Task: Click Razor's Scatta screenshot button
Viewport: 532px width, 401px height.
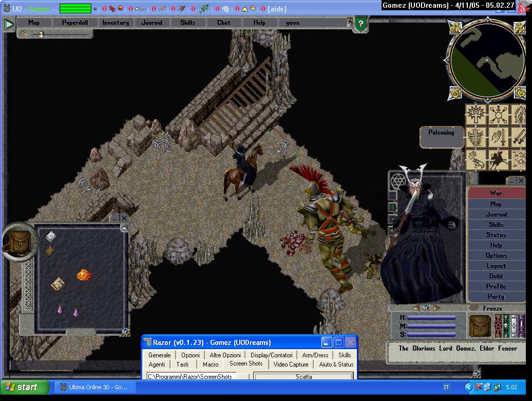Action: [303, 376]
